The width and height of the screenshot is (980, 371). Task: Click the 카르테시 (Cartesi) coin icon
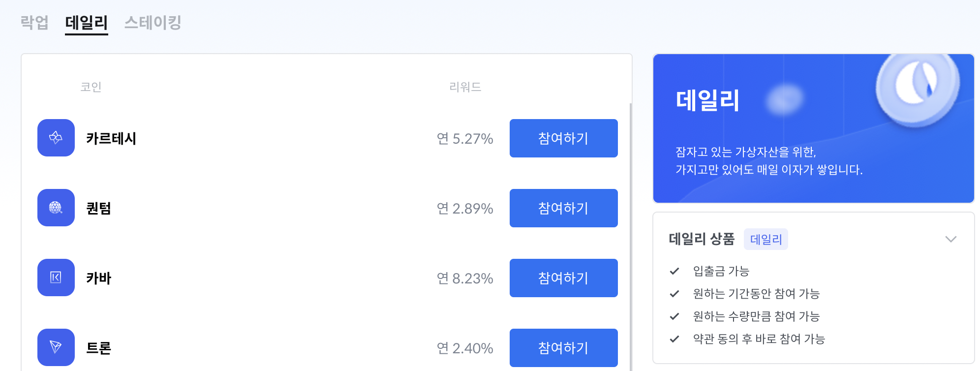[56, 138]
